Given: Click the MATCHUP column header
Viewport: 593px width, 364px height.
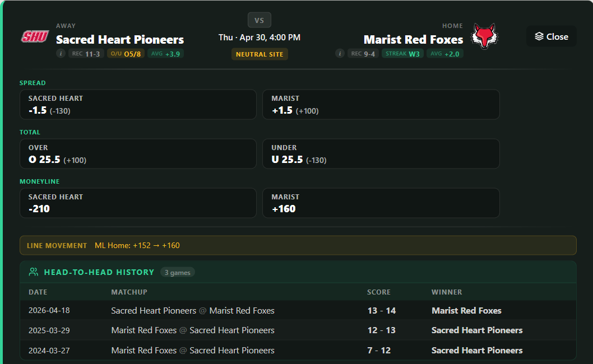Looking at the screenshot, I should coord(129,292).
